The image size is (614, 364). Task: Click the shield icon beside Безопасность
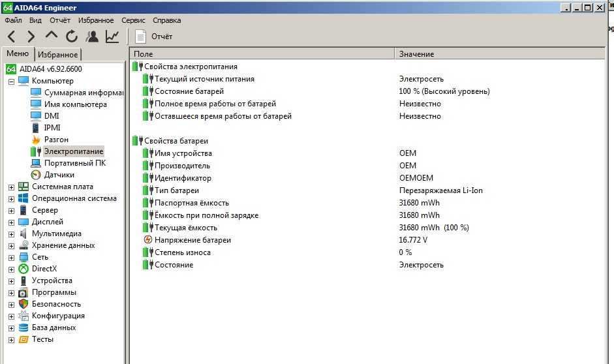(23, 304)
